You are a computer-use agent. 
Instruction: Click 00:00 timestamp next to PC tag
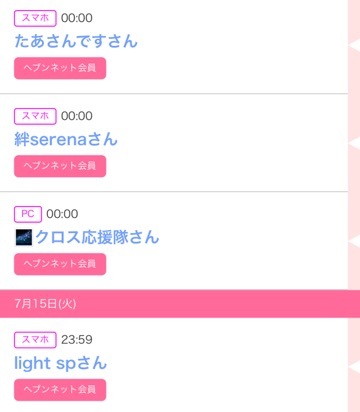click(x=62, y=214)
